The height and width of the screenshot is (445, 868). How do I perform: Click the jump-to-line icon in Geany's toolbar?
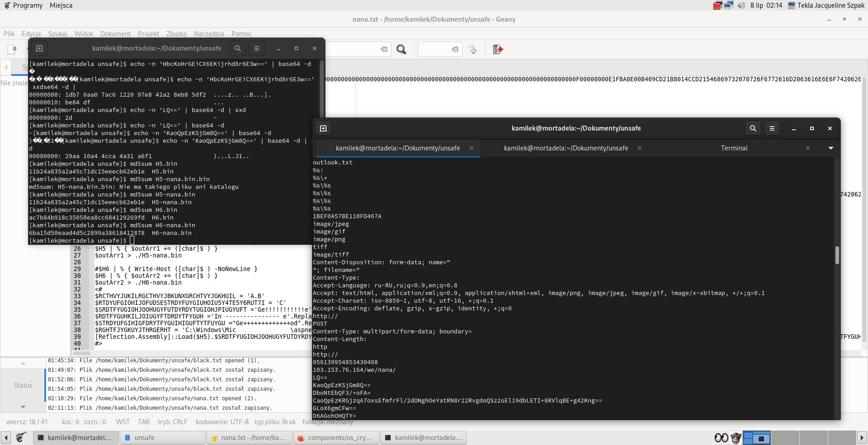[x=473, y=50]
